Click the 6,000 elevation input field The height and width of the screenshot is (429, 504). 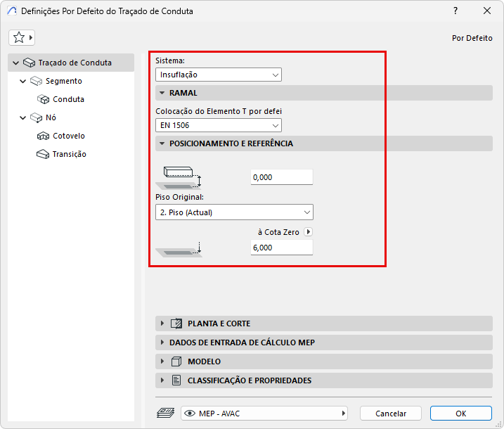pos(281,248)
